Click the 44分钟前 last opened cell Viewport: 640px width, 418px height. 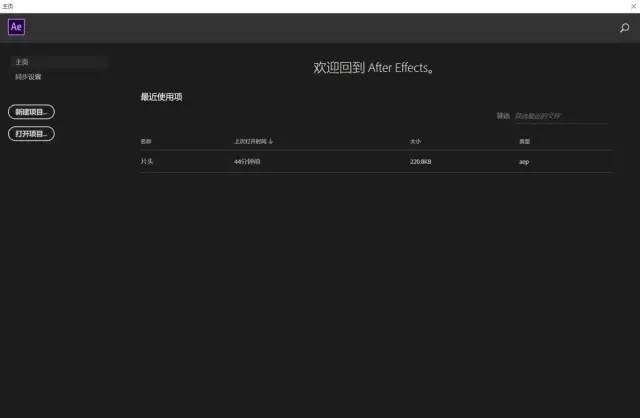click(247, 162)
